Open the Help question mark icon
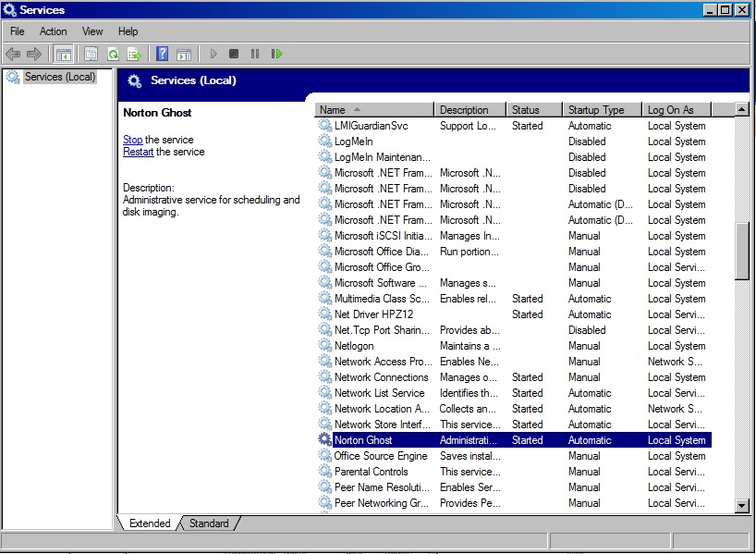Screen dimensions: 756x554 point(163,54)
